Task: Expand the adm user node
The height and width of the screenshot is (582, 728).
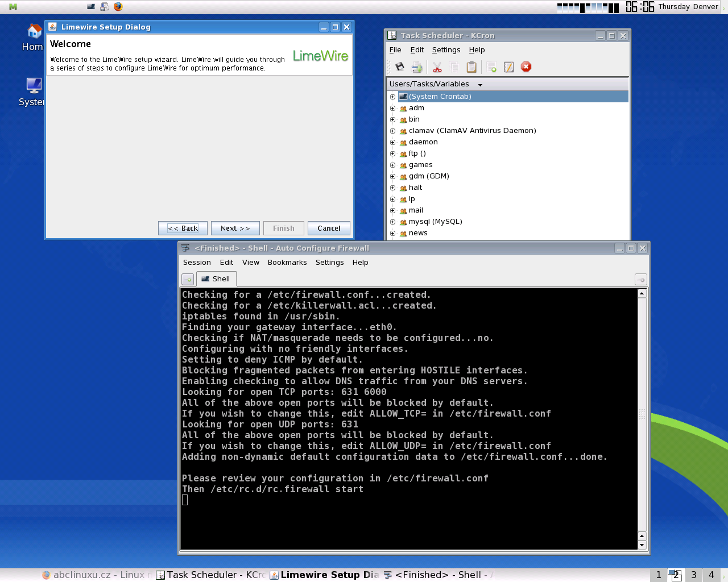Action: [392, 108]
